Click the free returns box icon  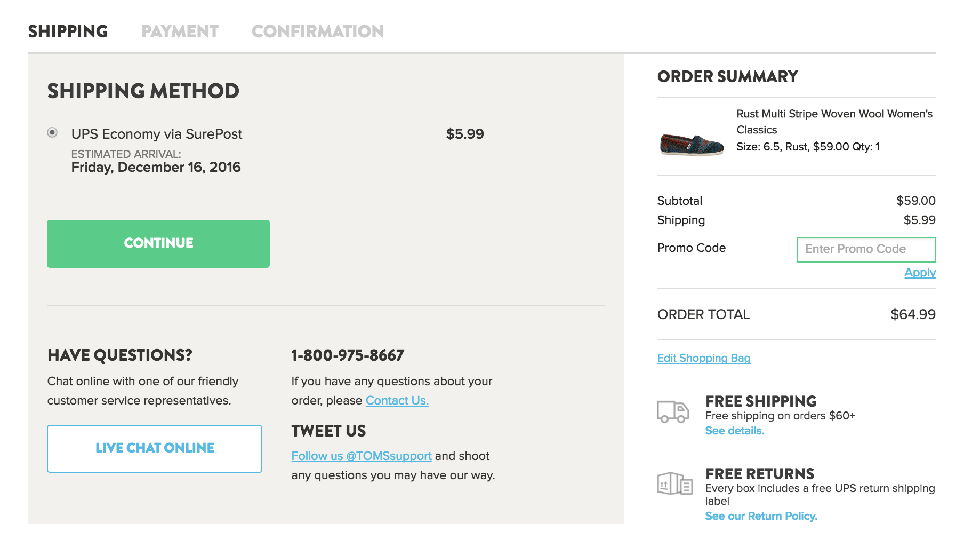pyautogui.click(x=674, y=483)
